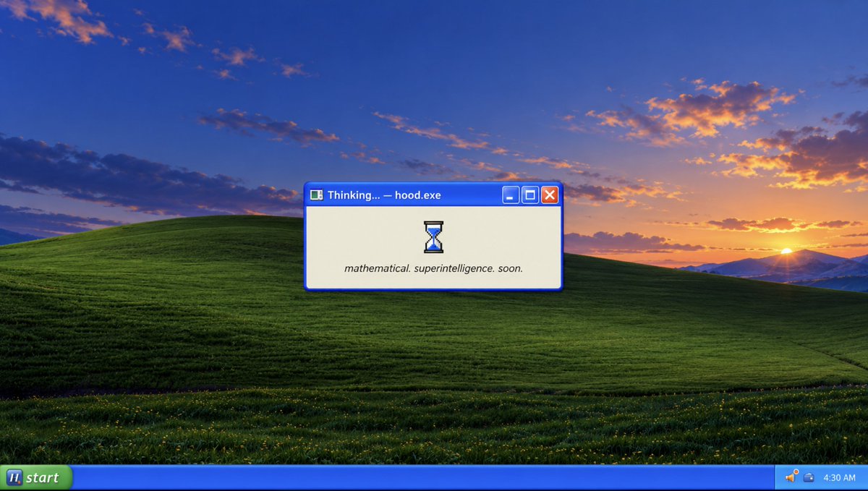Click the "Thinking... — hood.exe" title text

384,195
